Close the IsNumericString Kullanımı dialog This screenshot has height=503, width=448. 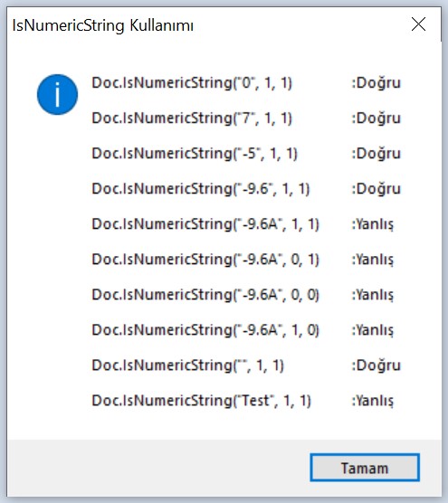point(418,24)
